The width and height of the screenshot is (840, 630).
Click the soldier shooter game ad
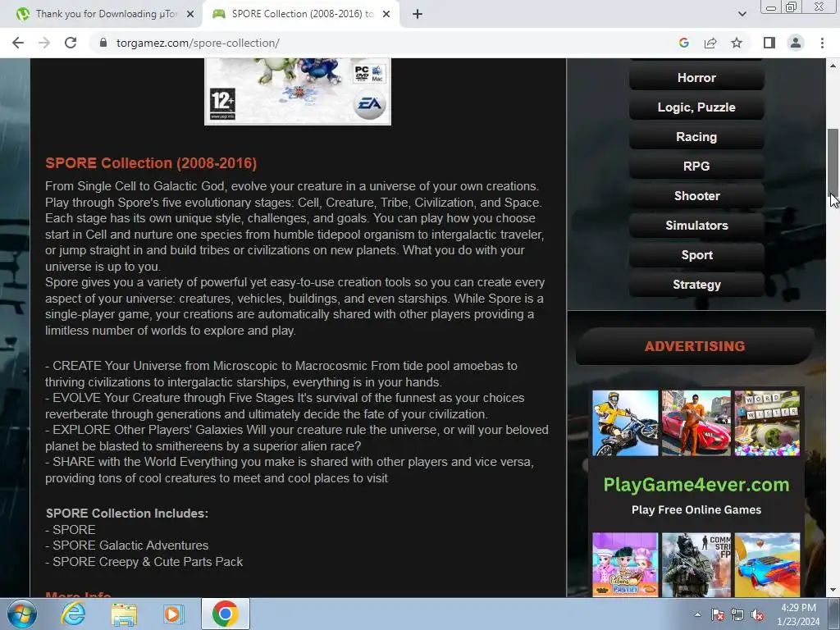[696, 564]
